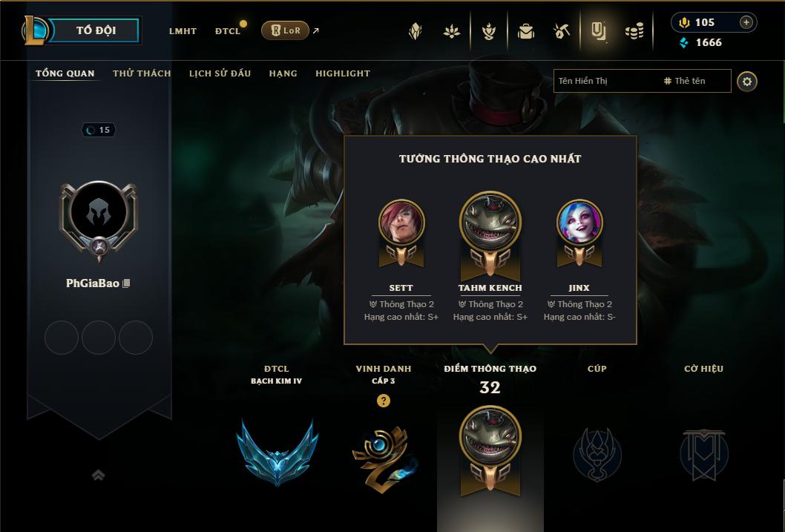
Task: Launch LoR via the LoR button
Action: point(285,30)
